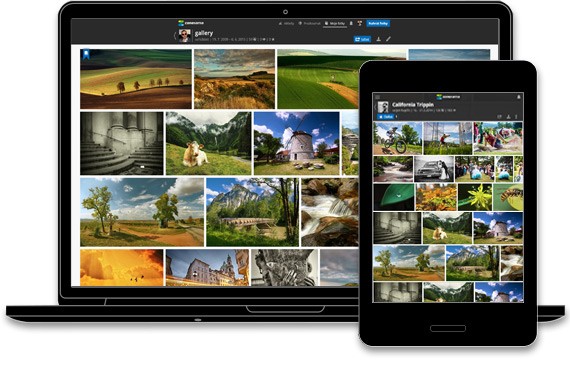Open the cow in meadow photo on laptop

(209, 143)
